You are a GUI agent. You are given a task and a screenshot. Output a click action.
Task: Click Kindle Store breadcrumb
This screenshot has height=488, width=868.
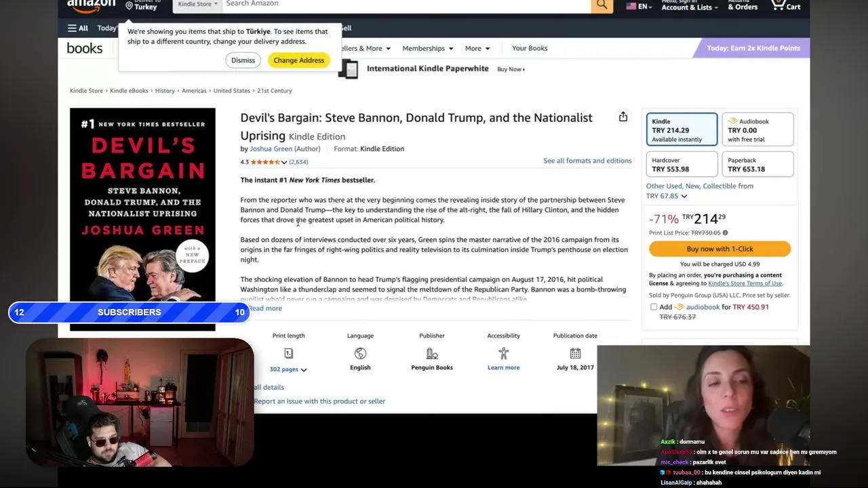click(86, 91)
